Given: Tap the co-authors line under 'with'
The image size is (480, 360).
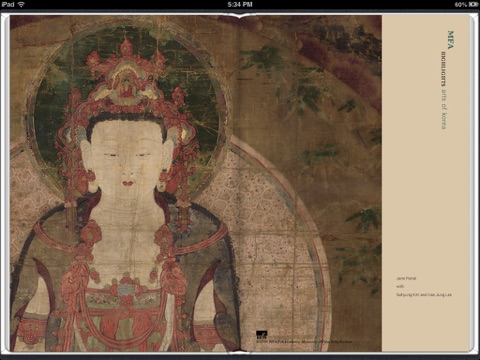Looking at the screenshot, I should click(424, 295).
